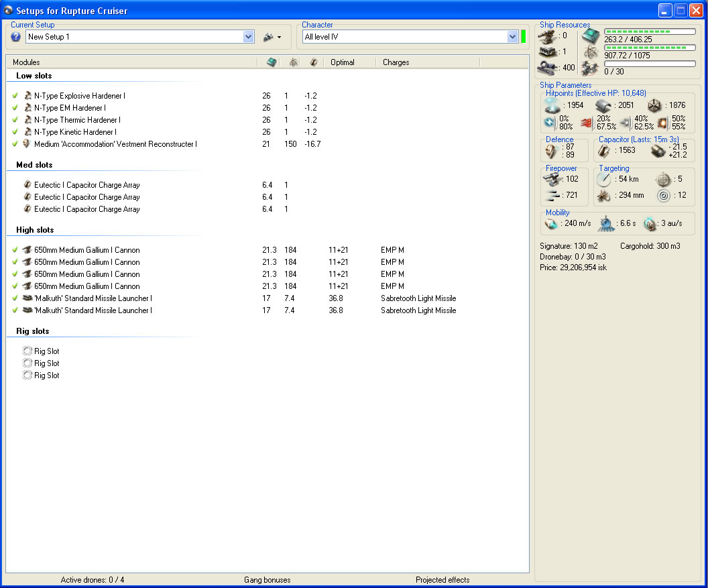Click the N-Type EM Hardener I module icon
Image resolution: width=708 pixels, height=588 pixels.
pyautogui.click(x=27, y=108)
